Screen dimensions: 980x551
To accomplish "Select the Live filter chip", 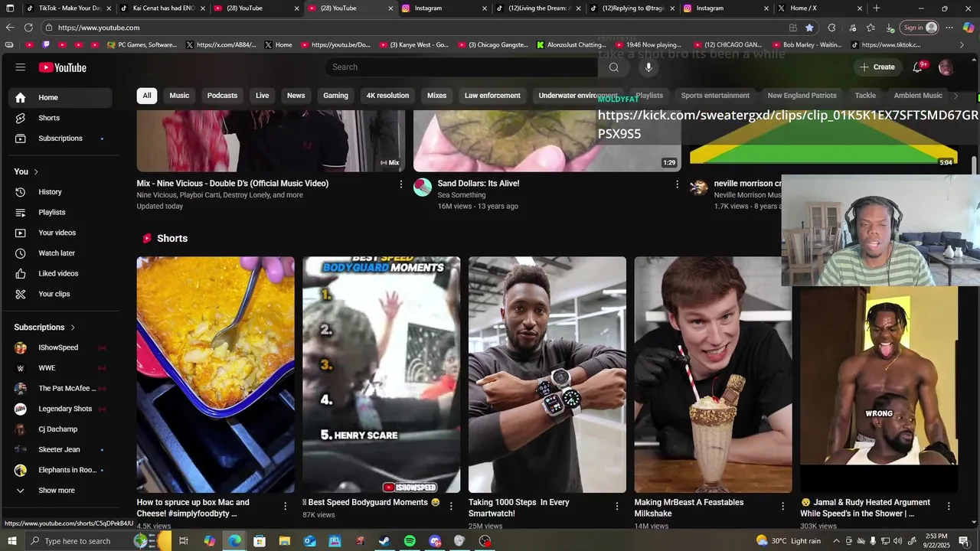I will tap(262, 96).
